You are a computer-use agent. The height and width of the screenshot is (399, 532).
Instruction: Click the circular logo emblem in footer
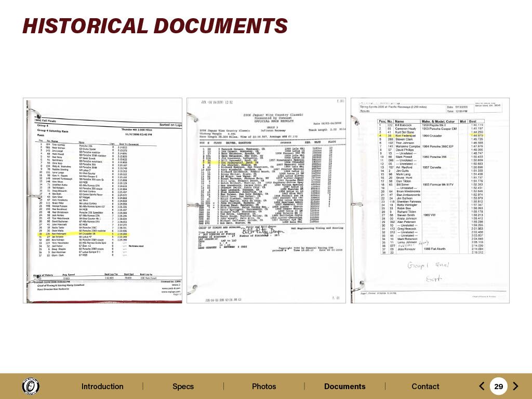click(x=31, y=386)
